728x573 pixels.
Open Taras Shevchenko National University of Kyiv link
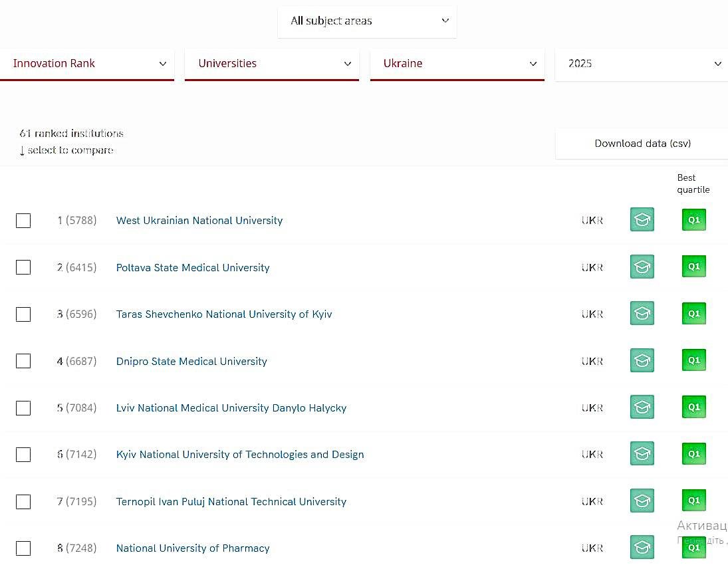(x=224, y=314)
